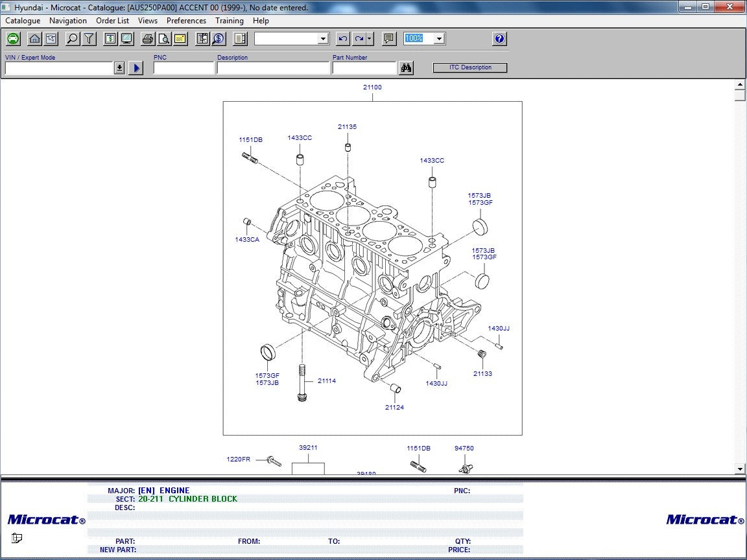Click the undo arrow icon
The width and height of the screenshot is (747, 560).
[343, 39]
